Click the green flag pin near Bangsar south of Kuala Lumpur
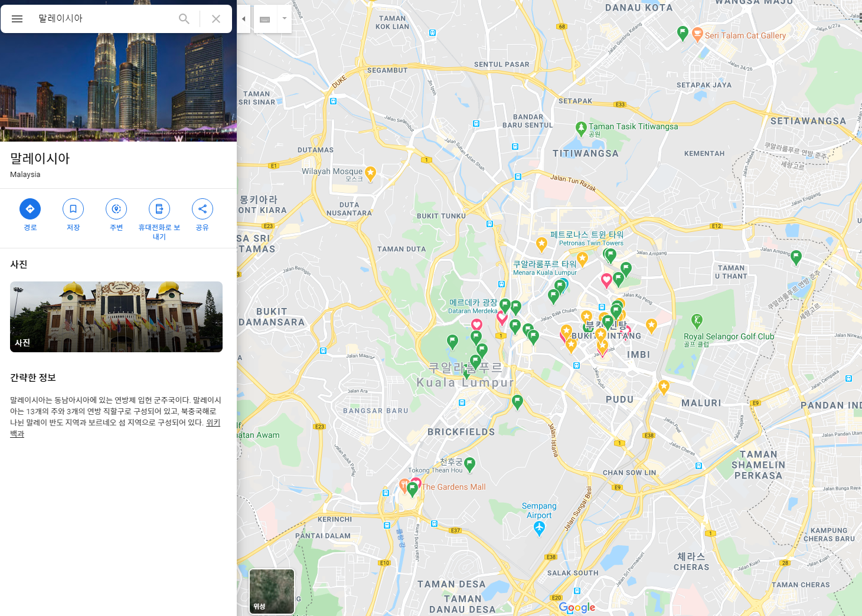This screenshot has height=616, width=862. 517,402
